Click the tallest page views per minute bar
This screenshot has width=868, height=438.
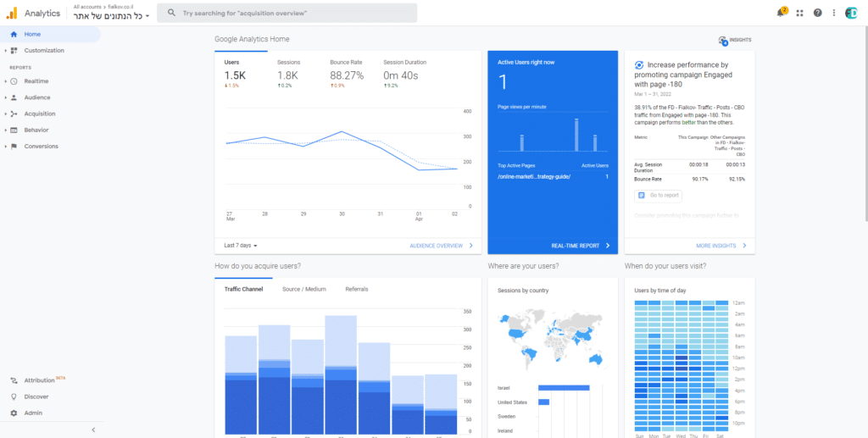[576, 135]
